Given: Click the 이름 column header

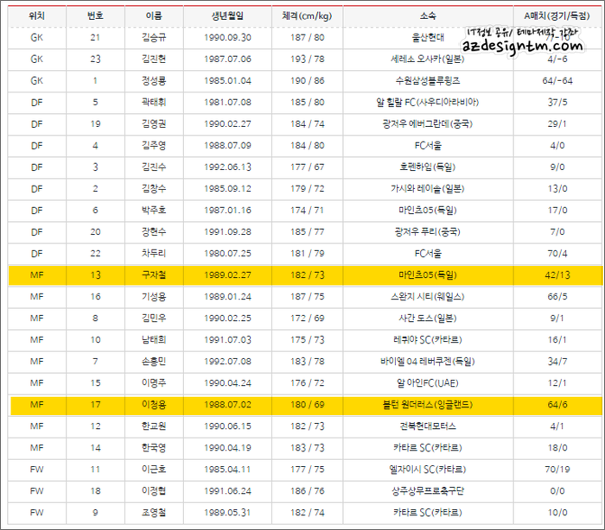Looking at the screenshot, I should pyautogui.click(x=154, y=16).
